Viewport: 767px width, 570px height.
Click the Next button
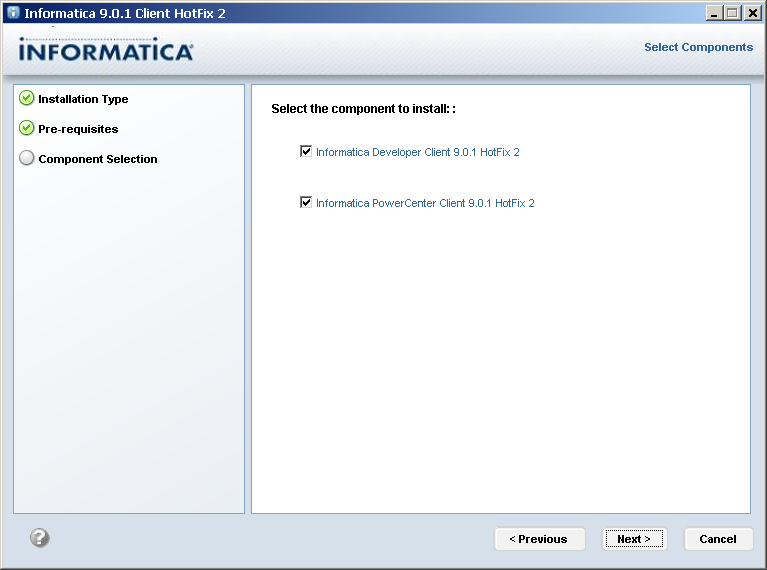tap(634, 539)
